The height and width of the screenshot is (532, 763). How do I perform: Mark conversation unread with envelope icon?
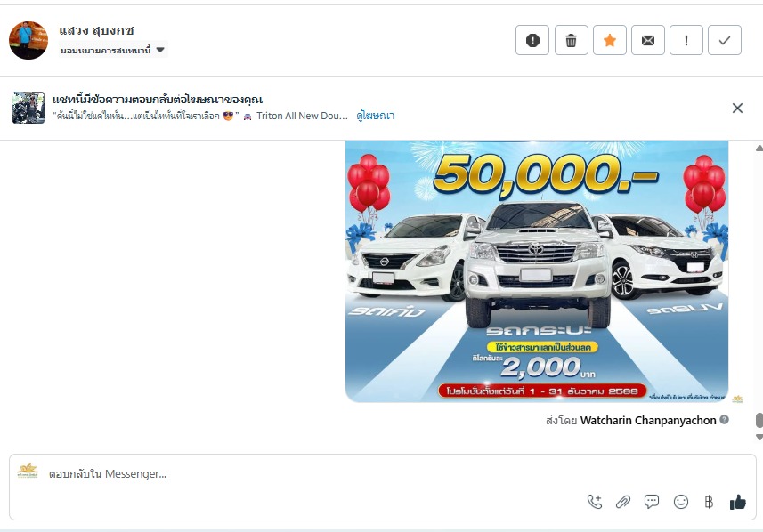[647, 40]
